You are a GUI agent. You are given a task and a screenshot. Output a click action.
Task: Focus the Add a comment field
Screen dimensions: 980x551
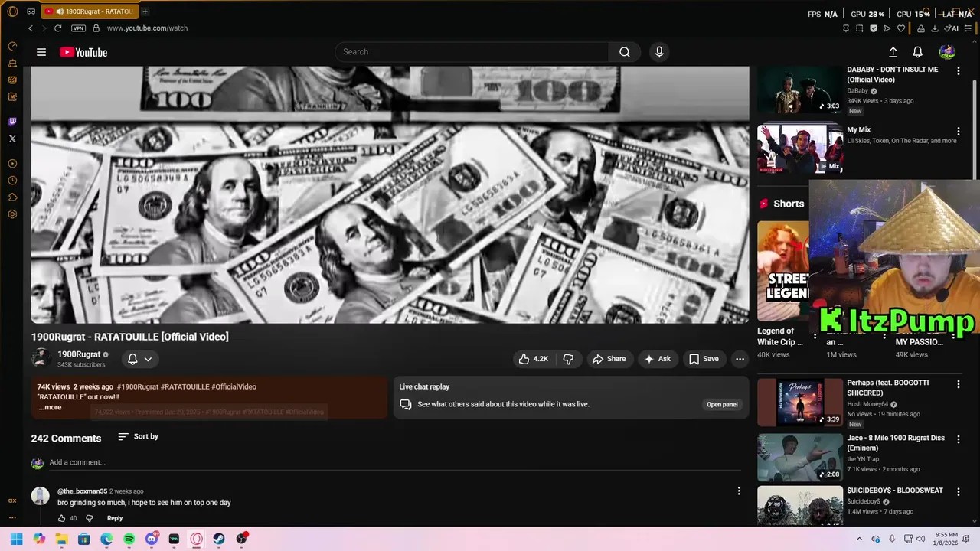[394, 462]
